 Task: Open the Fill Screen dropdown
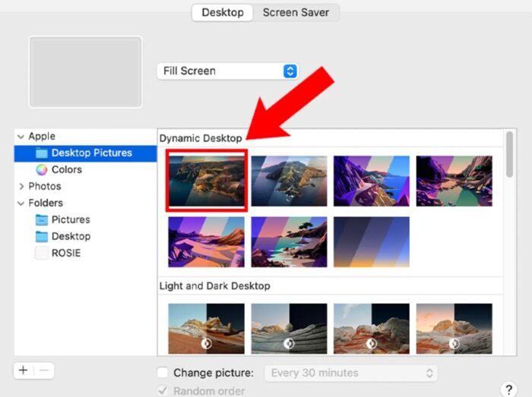click(x=227, y=71)
